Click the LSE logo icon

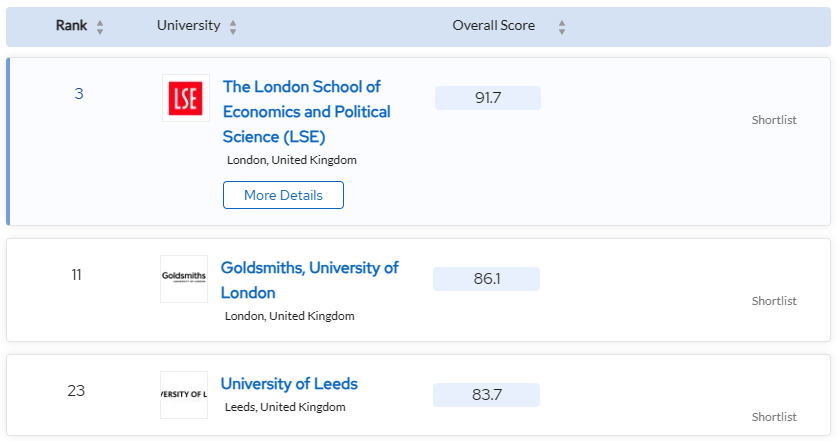click(x=185, y=98)
